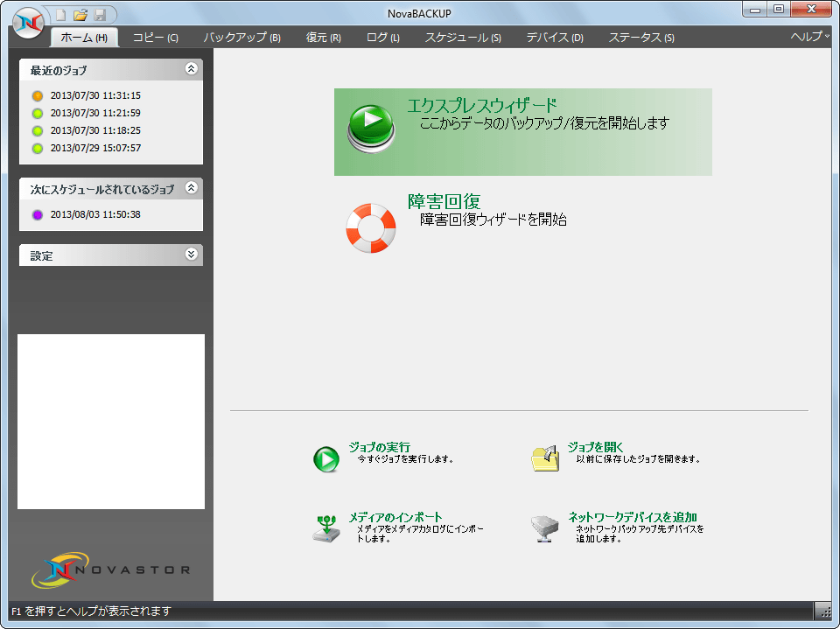The width and height of the screenshot is (840, 629).
Task: Open recent job 2013/07/29 15:07:57
Action: (x=95, y=148)
